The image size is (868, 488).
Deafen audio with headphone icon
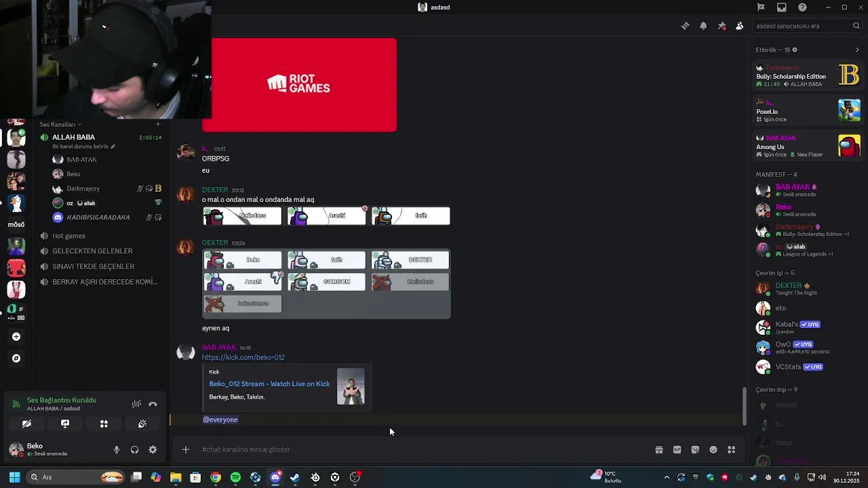(134, 449)
